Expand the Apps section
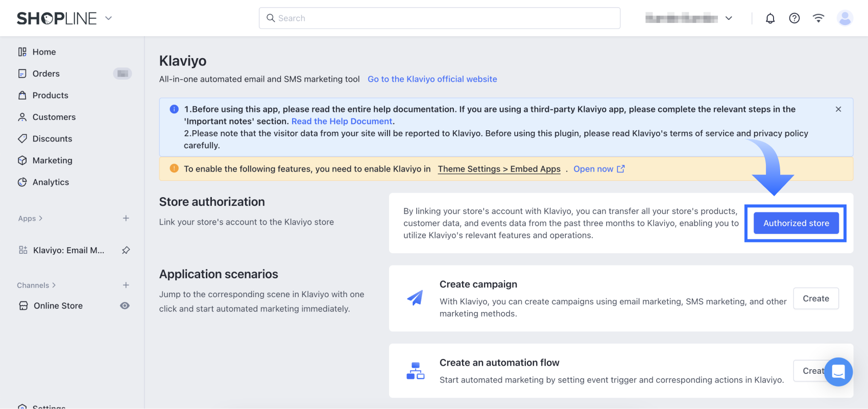 click(x=30, y=219)
